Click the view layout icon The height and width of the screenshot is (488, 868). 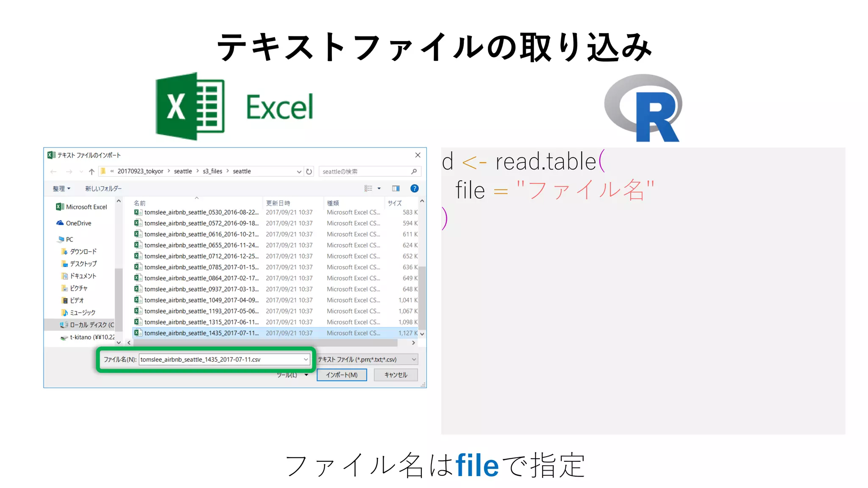click(x=368, y=189)
